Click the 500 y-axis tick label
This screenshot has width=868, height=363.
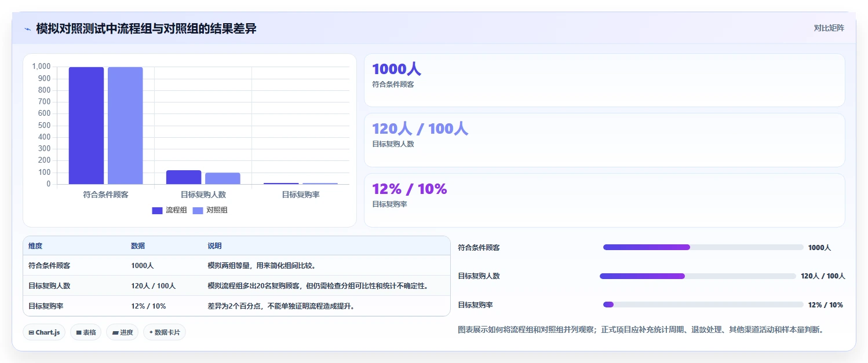point(45,126)
